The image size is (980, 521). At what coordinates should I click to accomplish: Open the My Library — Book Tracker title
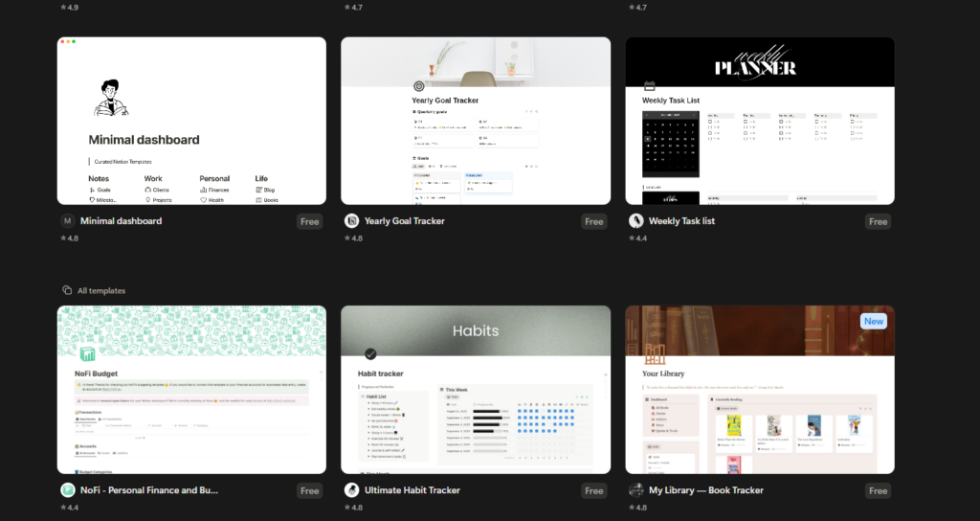707,490
